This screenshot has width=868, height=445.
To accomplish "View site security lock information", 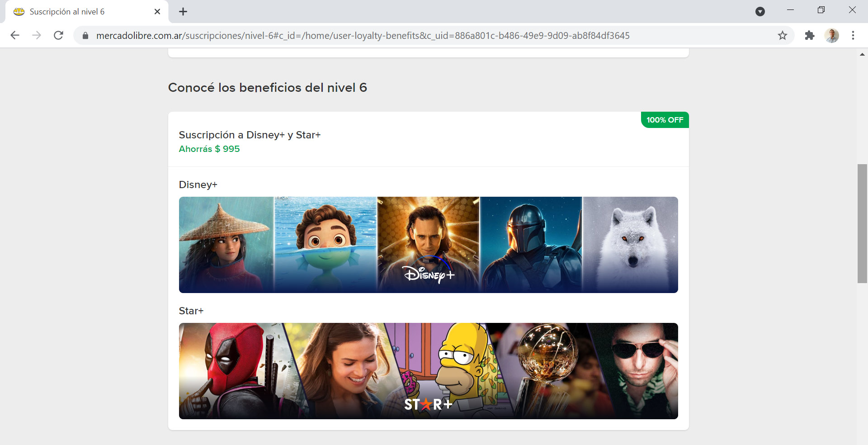I will (x=85, y=35).
